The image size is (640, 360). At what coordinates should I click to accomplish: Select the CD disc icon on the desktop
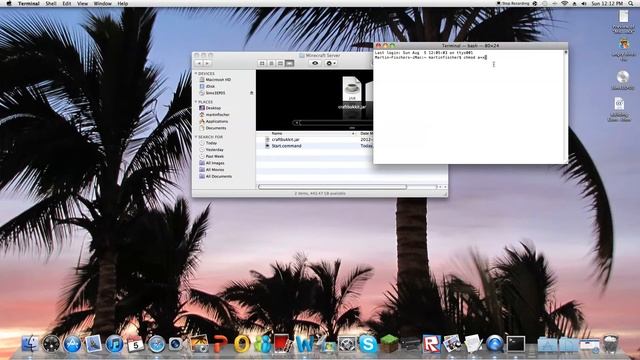(622, 77)
